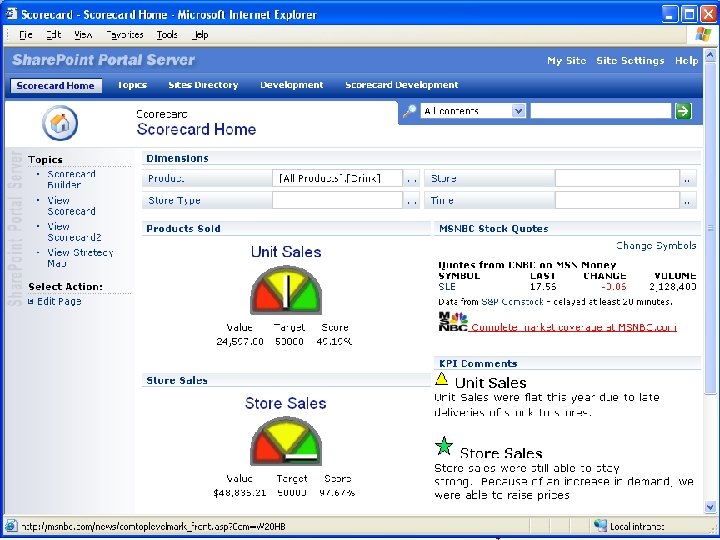The image size is (720, 540).
Task: Click the Edit Page action link
Action: pos(59,301)
